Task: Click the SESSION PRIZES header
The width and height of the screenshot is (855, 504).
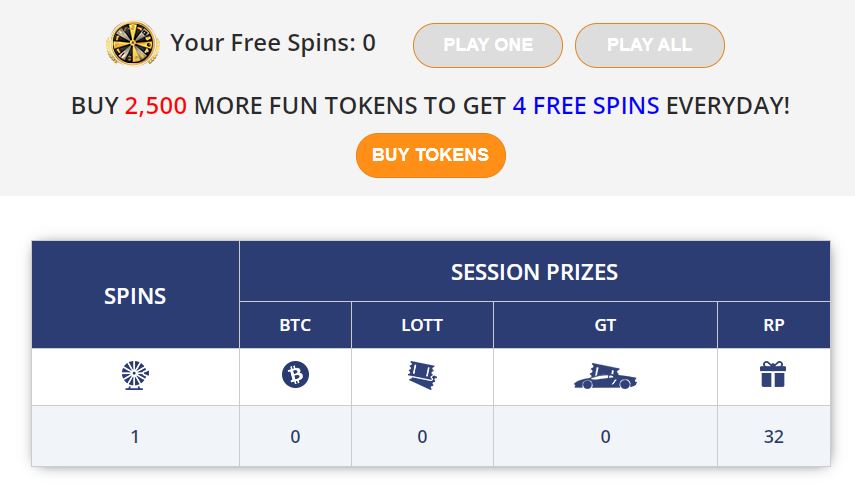Action: pyautogui.click(x=534, y=272)
